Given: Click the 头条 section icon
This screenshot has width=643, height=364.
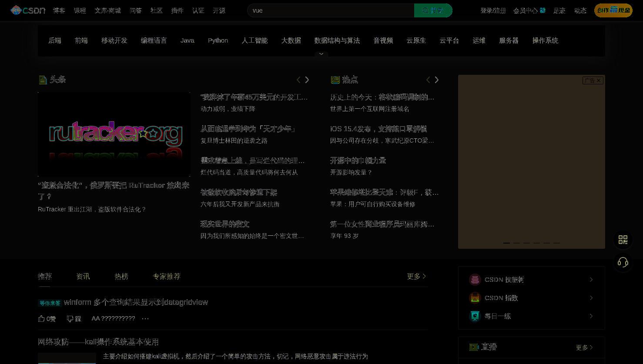Looking at the screenshot, I should (43, 80).
